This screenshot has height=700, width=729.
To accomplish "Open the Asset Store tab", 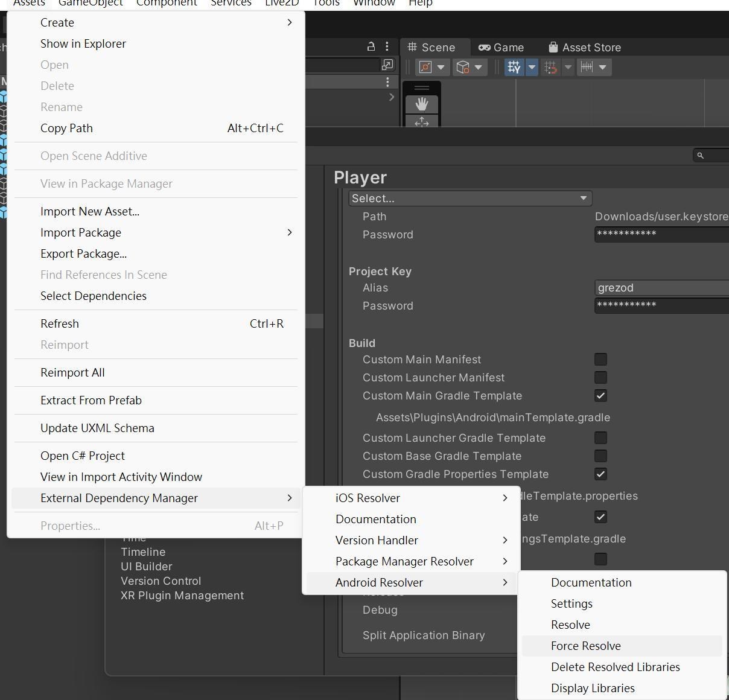I will click(585, 47).
